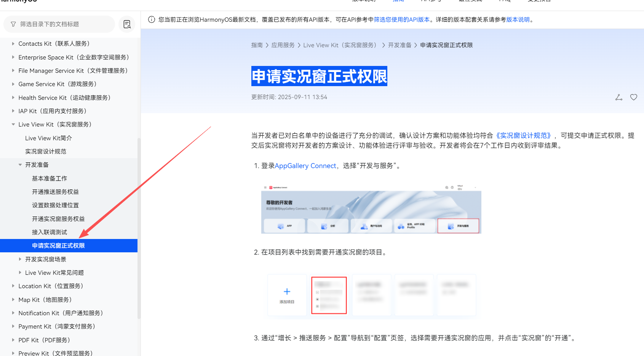Expand Live View Kit常见问题 arrow
The image size is (644, 356).
pyautogui.click(x=20, y=273)
